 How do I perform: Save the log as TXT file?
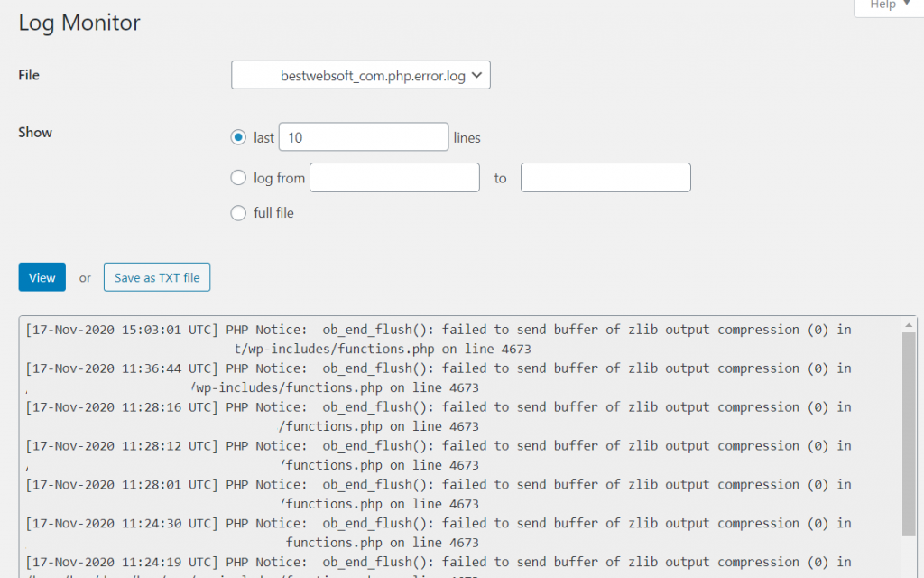point(156,277)
